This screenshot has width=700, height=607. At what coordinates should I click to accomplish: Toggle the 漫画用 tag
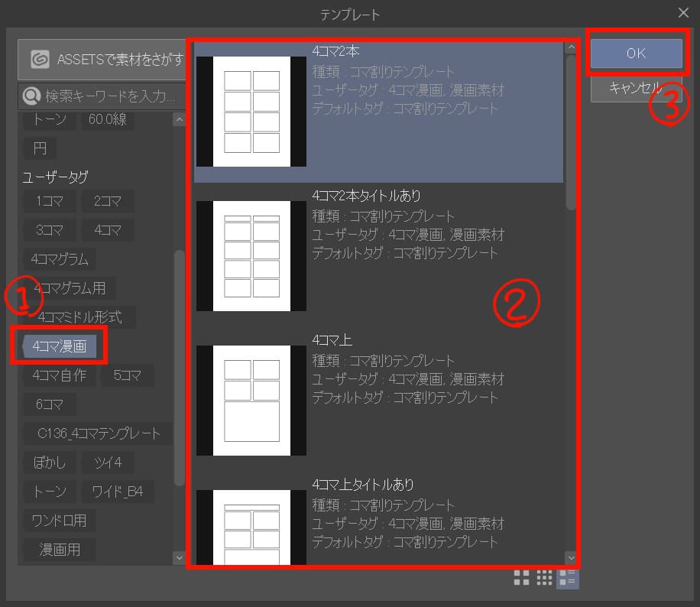pyautogui.click(x=60, y=550)
